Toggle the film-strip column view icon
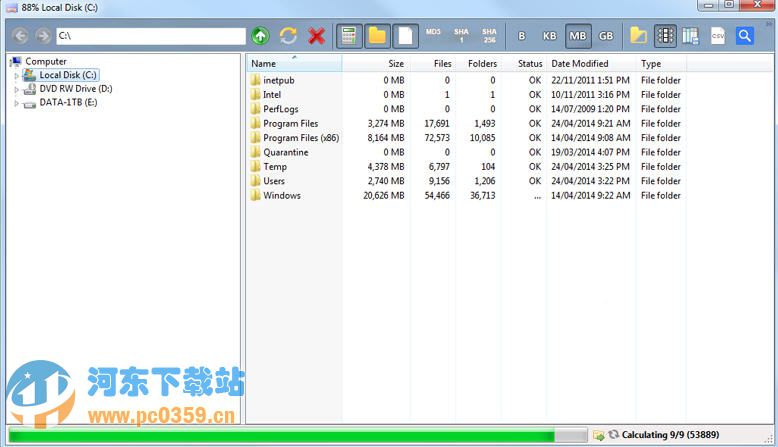 click(x=665, y=36)
